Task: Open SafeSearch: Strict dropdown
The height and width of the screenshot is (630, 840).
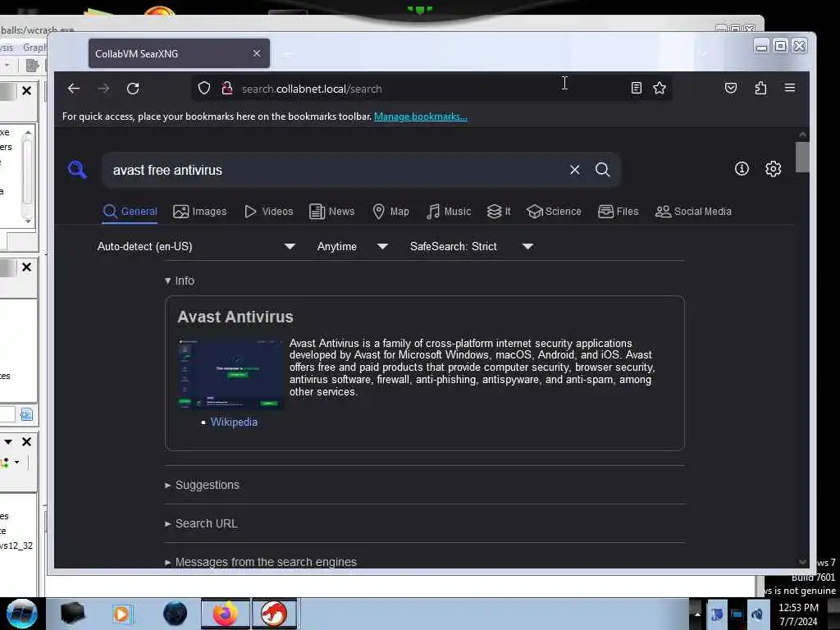Action: pyautogui.click(x=472, y=246)
